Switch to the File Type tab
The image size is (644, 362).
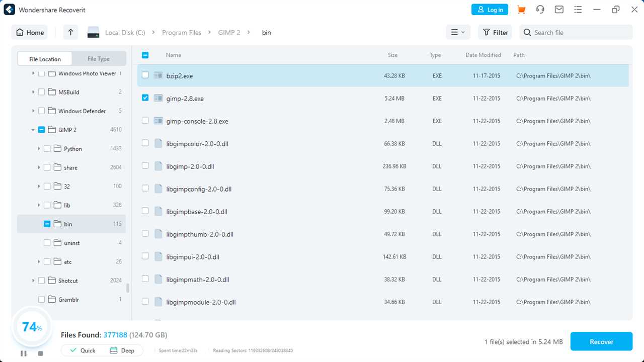(x=99, y=59)
